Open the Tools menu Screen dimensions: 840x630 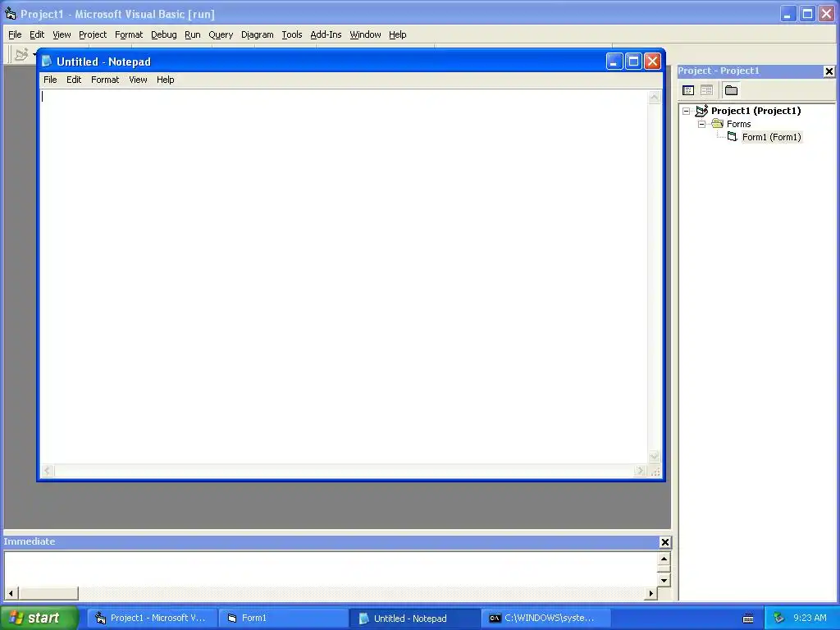pyautogui.click(x=292, y=34)
